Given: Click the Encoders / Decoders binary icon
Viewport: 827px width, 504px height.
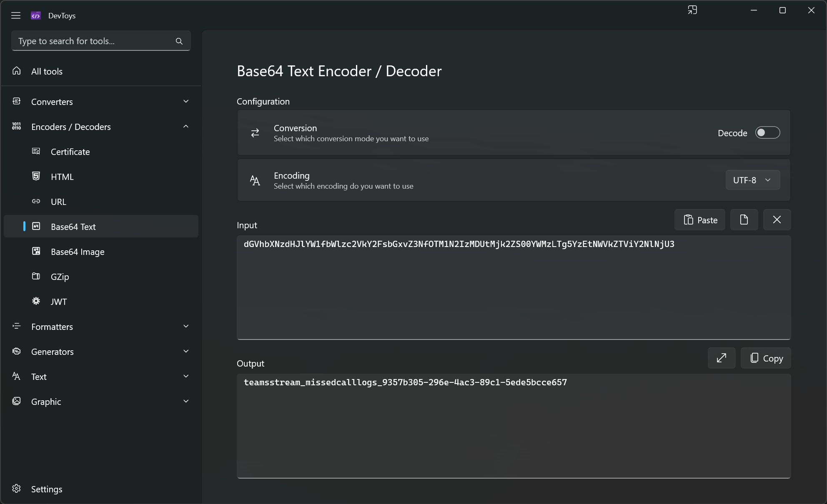Looking at the screenshot, I should [17, 126].
